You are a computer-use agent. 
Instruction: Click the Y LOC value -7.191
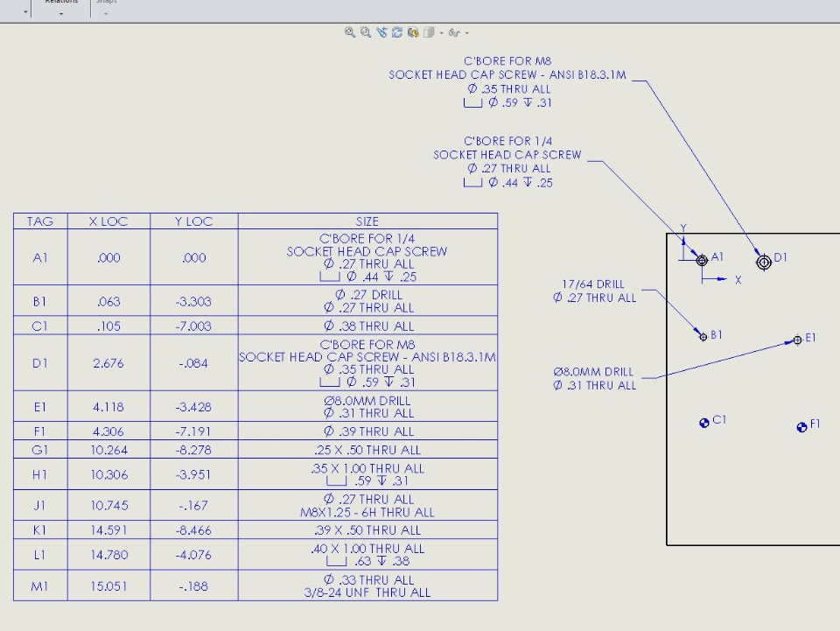[194, 431]
